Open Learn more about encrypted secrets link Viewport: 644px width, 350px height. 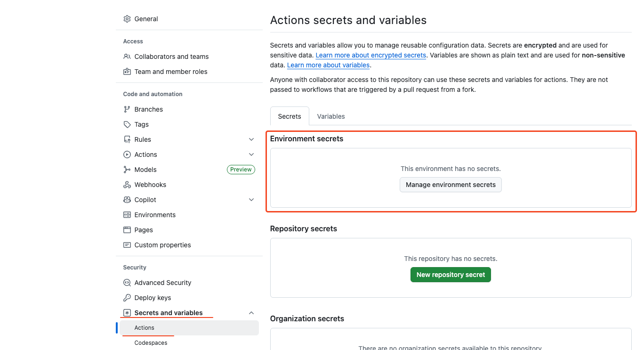click(x=371, y=55)
